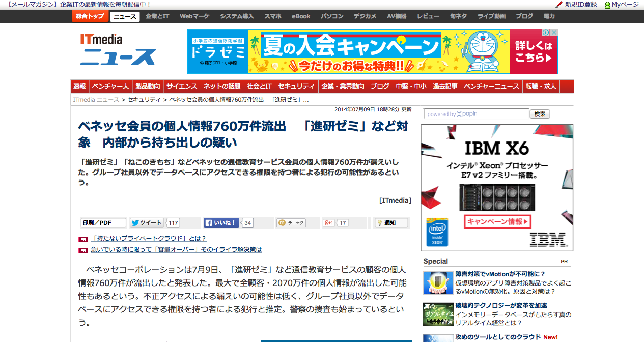Open 攻めのツールとしてのクラウド headline
Image resolution: width=644 pixels, height=342 pixels.
click(x=498, y=337)
